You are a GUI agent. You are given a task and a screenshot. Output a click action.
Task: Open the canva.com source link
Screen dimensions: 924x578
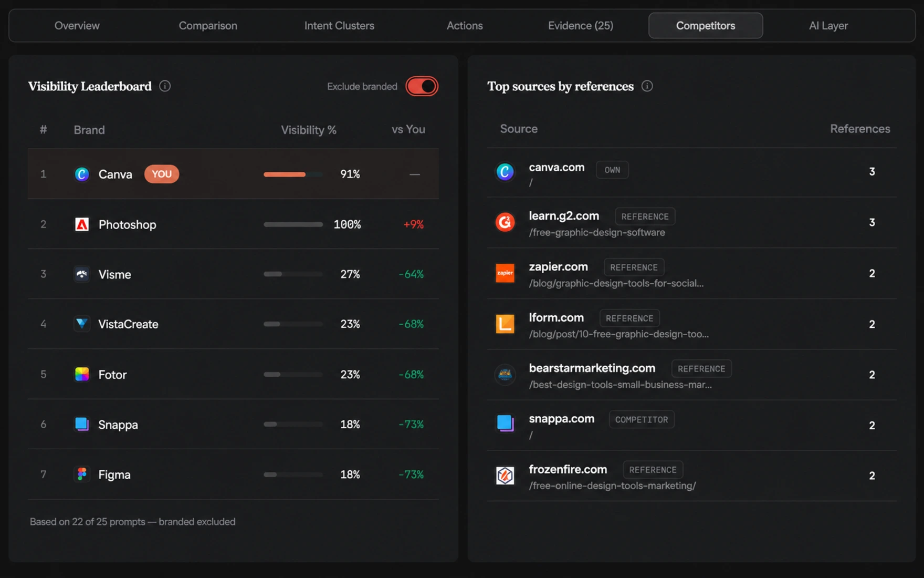point(556,167)
